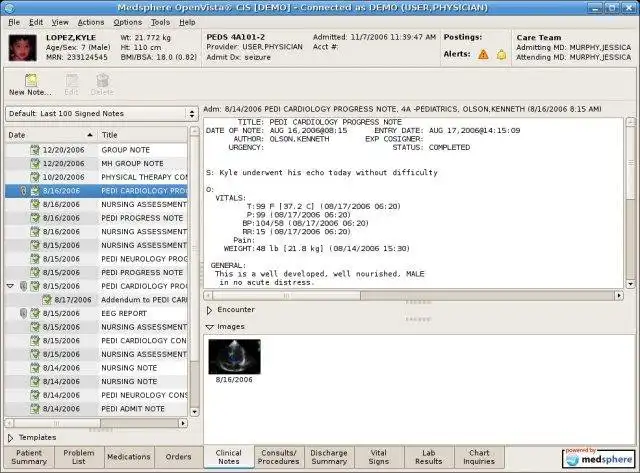The image size is (640, 473).
Task: Switch to Lab Results tab
Action: (x=429, y=457)
